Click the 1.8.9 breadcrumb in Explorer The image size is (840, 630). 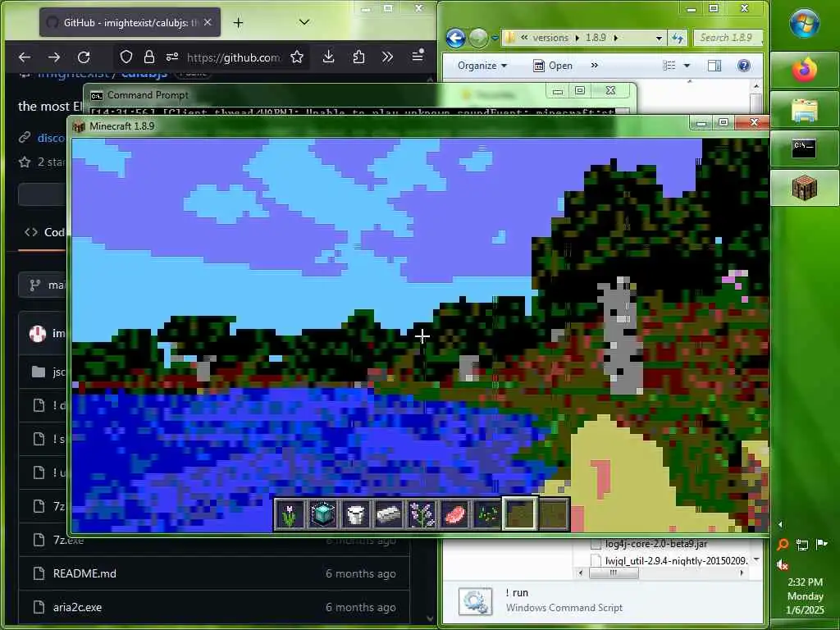(x=596, y=38)
